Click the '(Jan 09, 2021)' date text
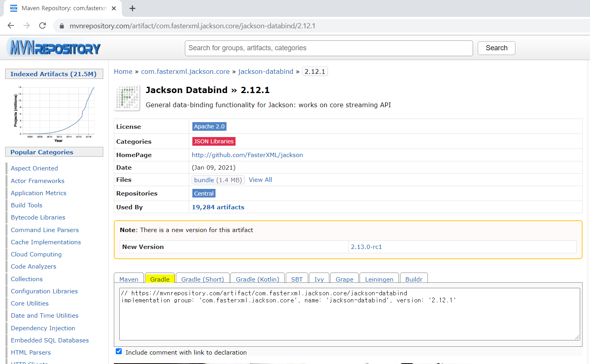This screenshot has width=590, height=364. click(214, 167)
